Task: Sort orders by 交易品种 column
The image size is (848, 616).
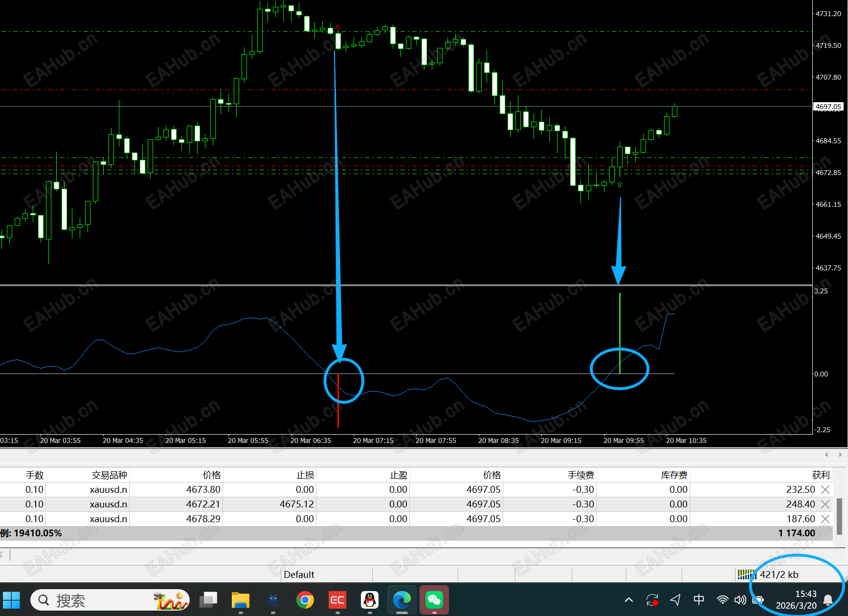Action: click(109, 475)
